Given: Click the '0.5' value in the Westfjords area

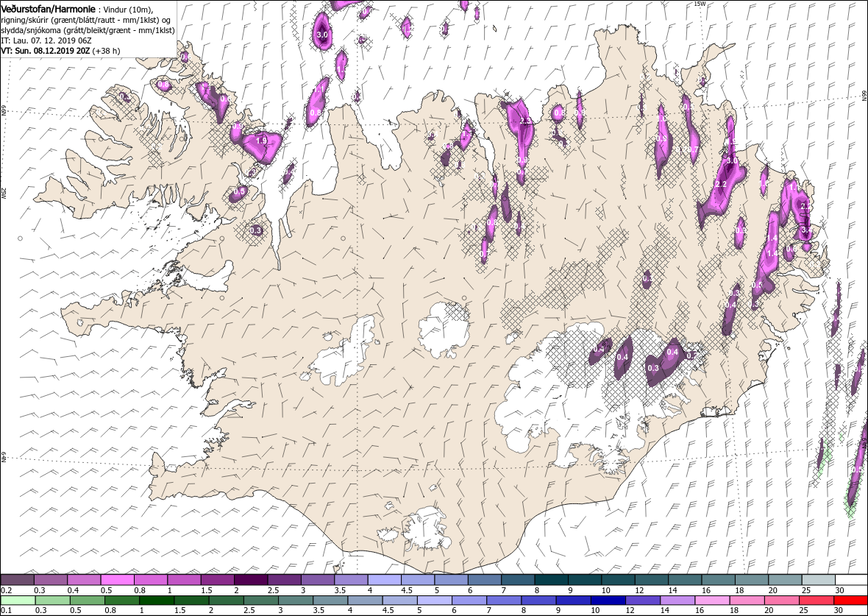Looking at the screenshot, I should click(x=239, y=191).
